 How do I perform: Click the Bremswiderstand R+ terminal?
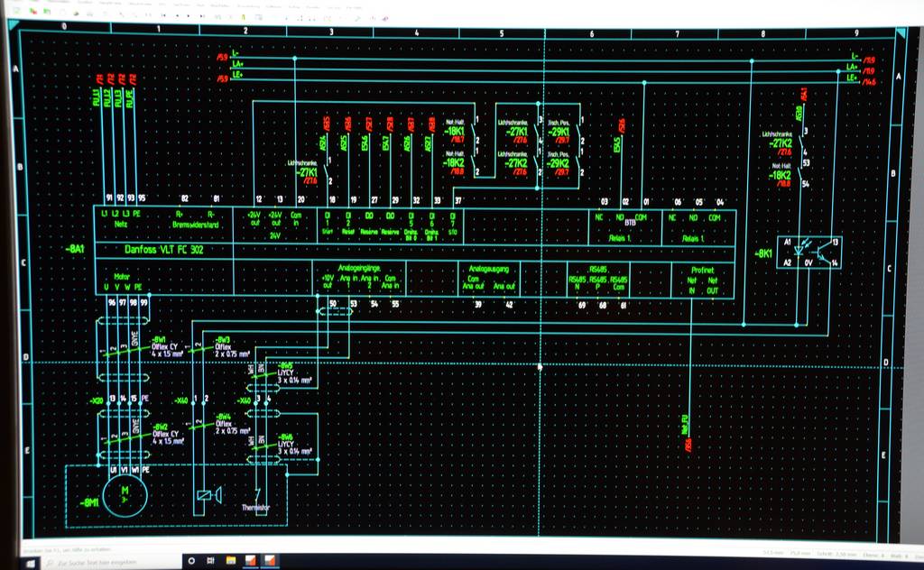click(x=178, y=215)
